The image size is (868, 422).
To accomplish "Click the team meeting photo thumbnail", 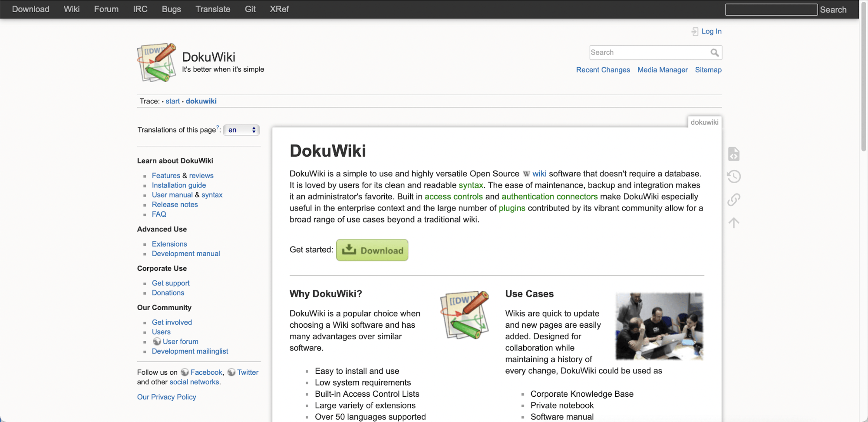I will point(659,326).
